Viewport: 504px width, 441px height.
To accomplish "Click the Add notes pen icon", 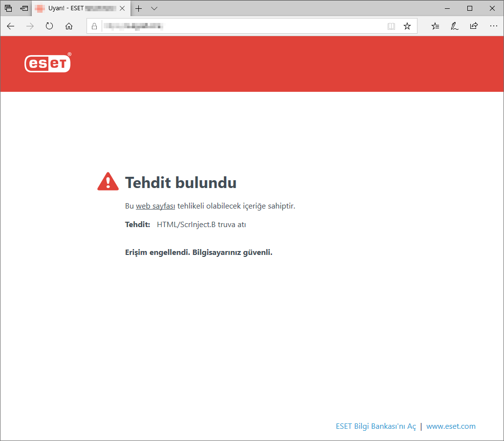I will tap(455, 26).
